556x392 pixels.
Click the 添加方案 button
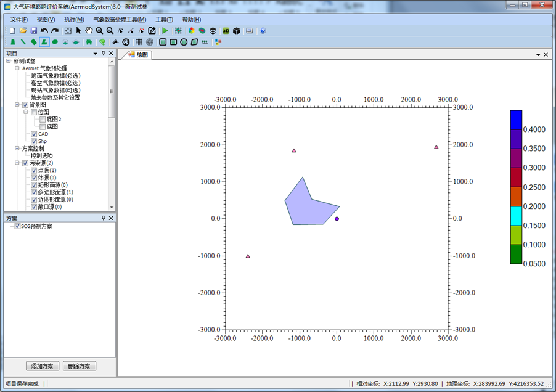coord(43,366)
